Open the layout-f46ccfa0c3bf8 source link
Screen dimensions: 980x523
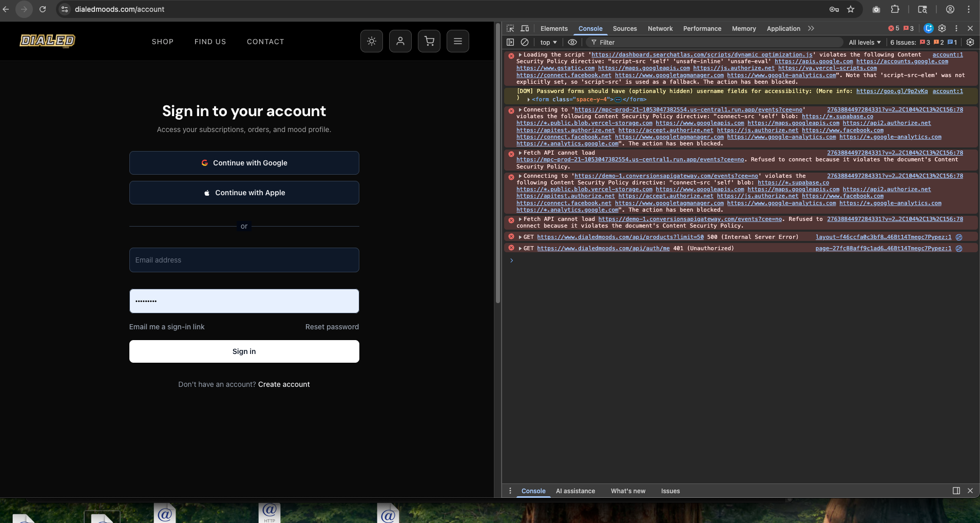point(883,237)
